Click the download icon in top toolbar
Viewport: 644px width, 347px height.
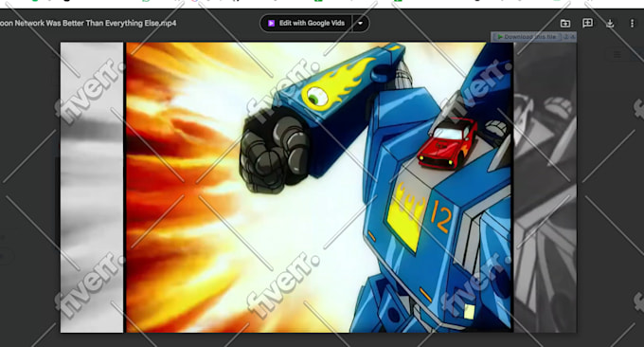click(x=610, y=24)
